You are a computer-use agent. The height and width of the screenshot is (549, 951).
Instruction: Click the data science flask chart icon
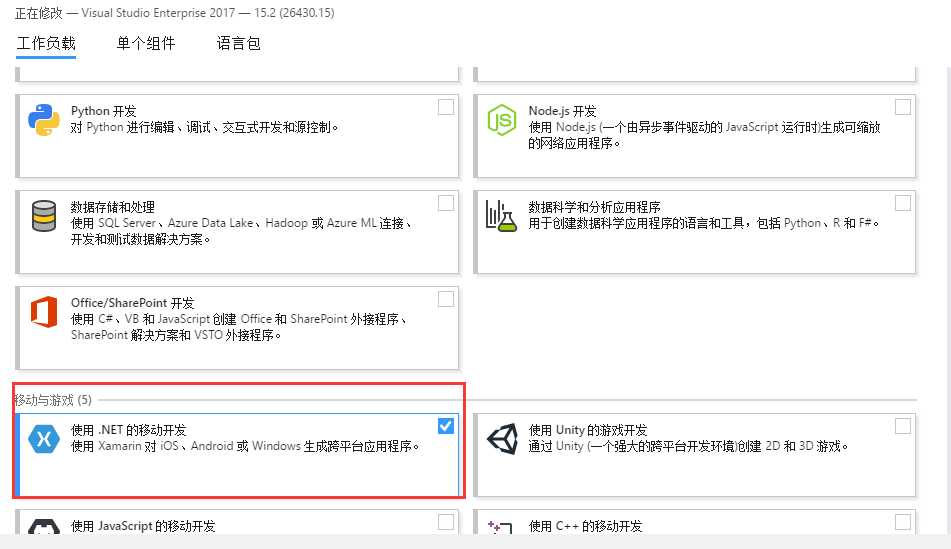tap(501, 216)
